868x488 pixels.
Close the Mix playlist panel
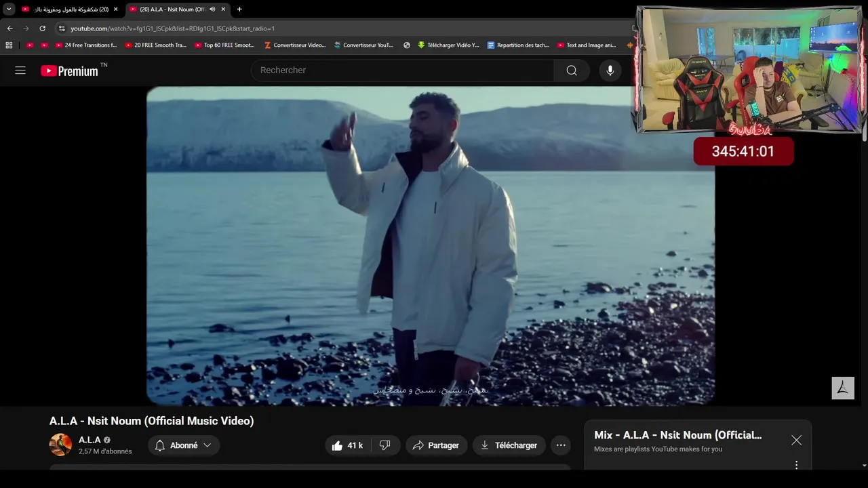(x=796, y=441)
